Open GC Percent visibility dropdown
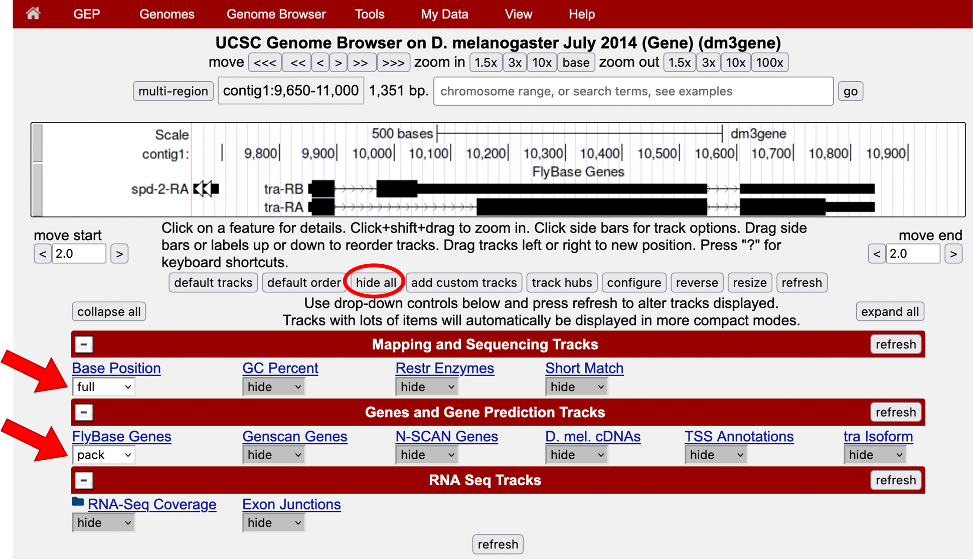 point(274,387)
